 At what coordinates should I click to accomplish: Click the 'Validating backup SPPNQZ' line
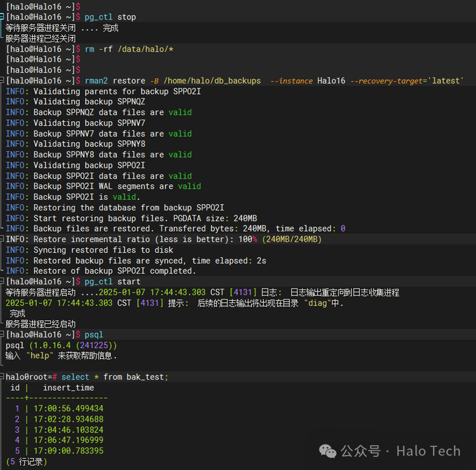coord(75,102)
